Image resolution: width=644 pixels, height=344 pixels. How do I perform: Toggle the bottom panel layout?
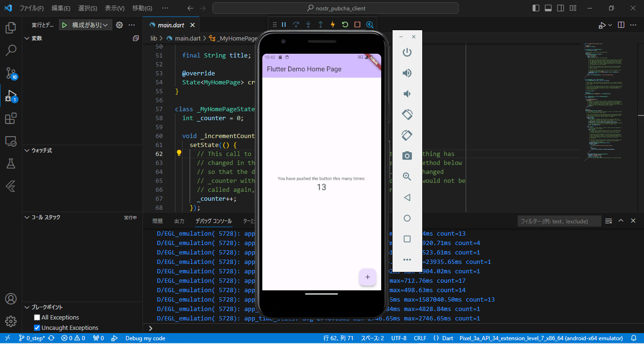coord(548,8)
